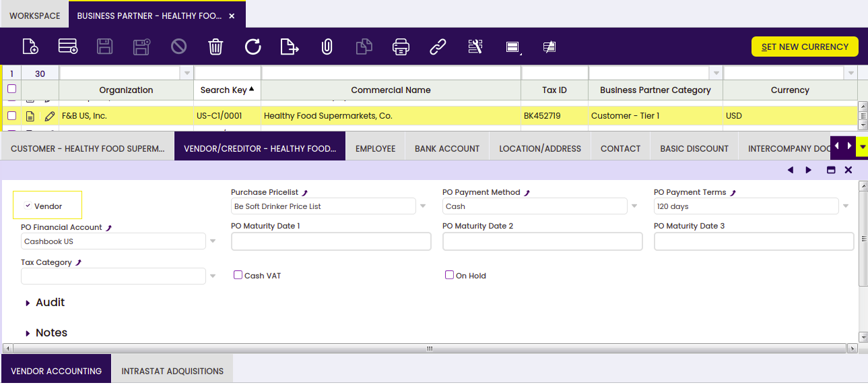Viewport: 868px width, 385px height.
Task: Delete the selected record with trash icon
Action: pos(215,47)
